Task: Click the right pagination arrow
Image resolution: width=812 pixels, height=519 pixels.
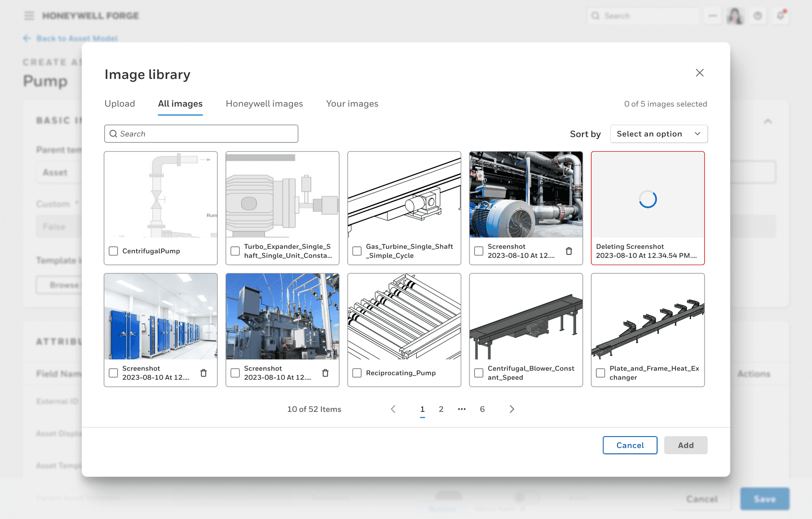Action: [x=511, y=409]
